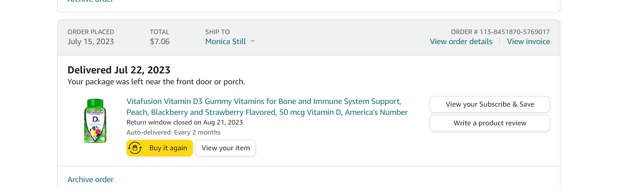
Task: Click the Return window closed text
Action: click(184, 122)
